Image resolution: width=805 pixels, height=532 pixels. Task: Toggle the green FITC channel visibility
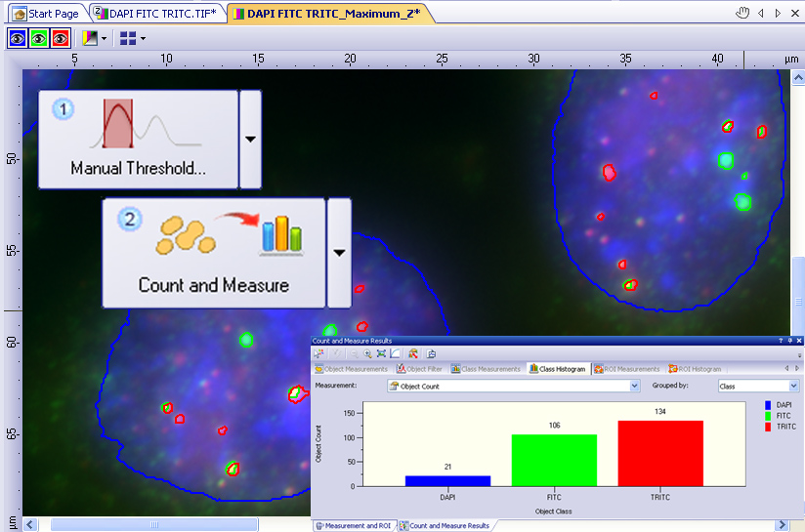39,39
